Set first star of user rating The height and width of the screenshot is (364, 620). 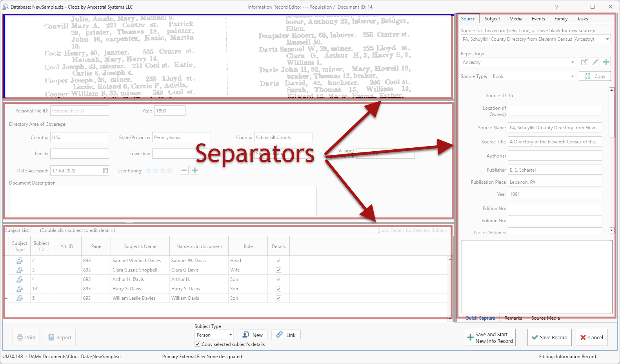[148, 170]
